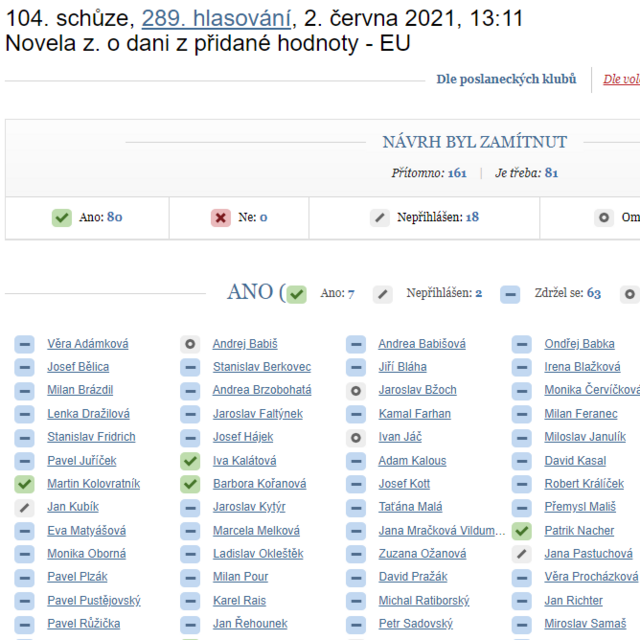The image size is (640, 640).
Task: Click red X icon next to Ne: 0
Action: [x=221, y=217]
